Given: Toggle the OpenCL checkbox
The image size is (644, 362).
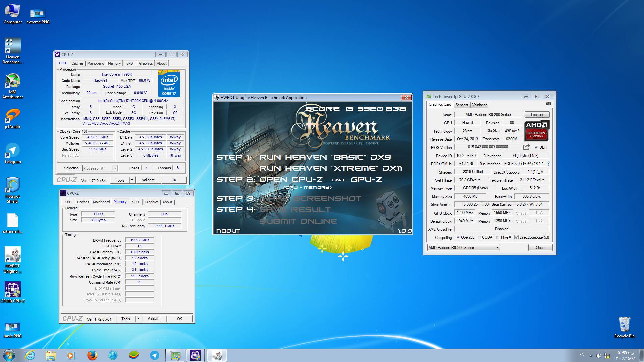Looking at the screenshot, I should (458, 237).
